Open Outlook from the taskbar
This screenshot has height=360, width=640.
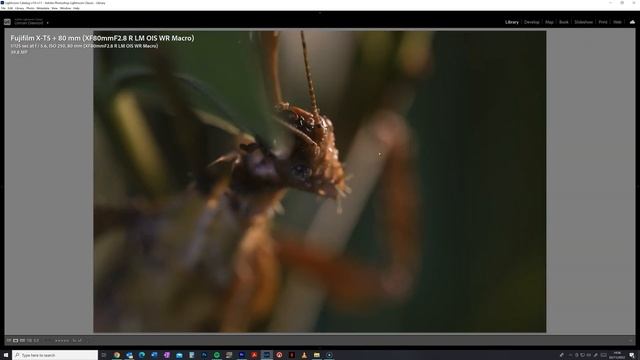(129, 355)
